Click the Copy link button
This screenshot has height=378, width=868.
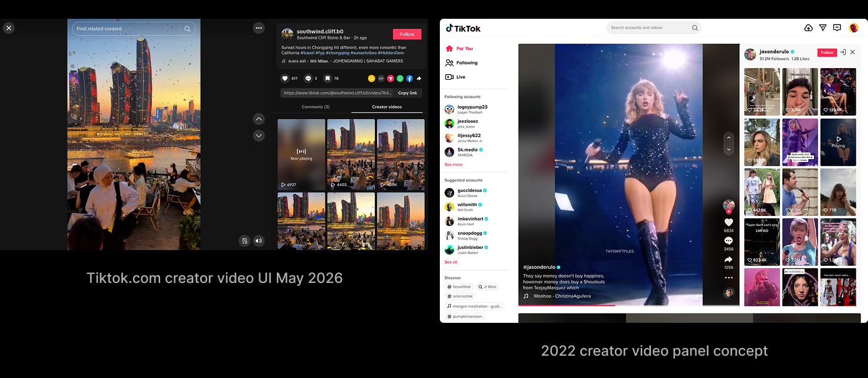click(x=408, y=93)
